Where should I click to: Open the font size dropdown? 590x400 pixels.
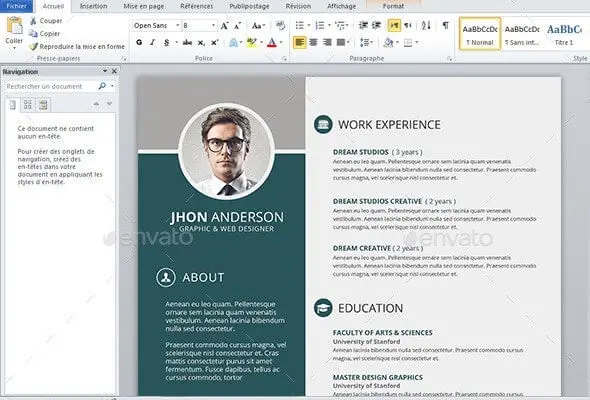pyautogui.click(x=213, y=26)
